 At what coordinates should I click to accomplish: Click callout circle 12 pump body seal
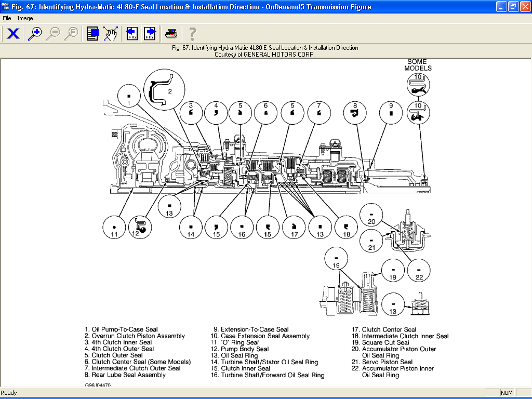140,228
